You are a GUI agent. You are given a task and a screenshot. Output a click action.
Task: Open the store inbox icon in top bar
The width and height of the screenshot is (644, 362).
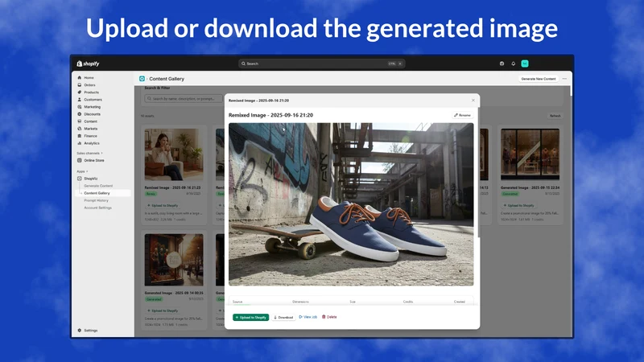pos(502,64)
